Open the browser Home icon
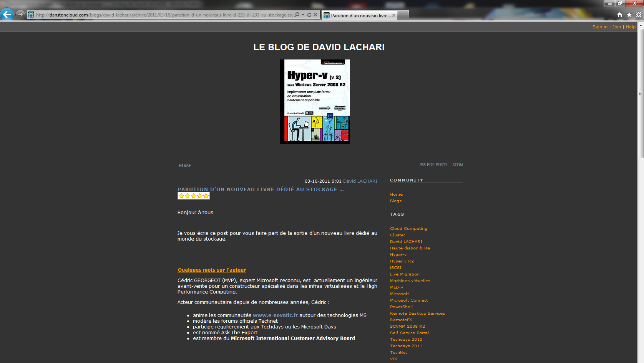The height and width of the screenshot is (363, 644). point(619,15)
